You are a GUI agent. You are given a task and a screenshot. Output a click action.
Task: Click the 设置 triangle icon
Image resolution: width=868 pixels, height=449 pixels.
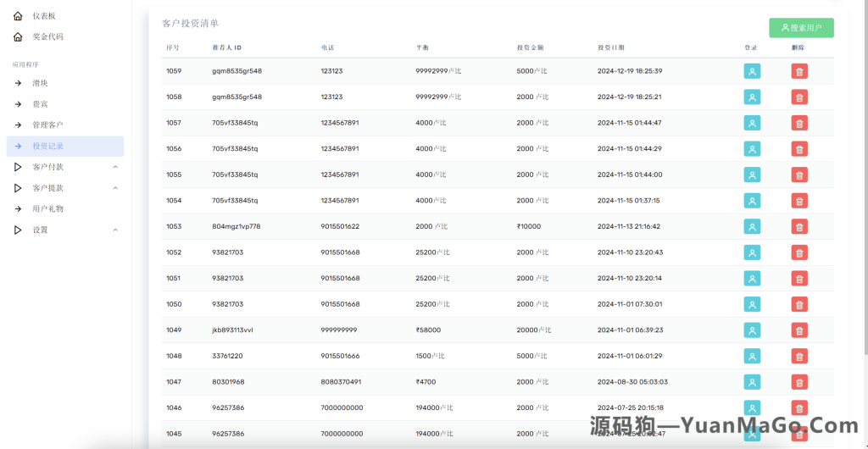[x=18, y=230]
